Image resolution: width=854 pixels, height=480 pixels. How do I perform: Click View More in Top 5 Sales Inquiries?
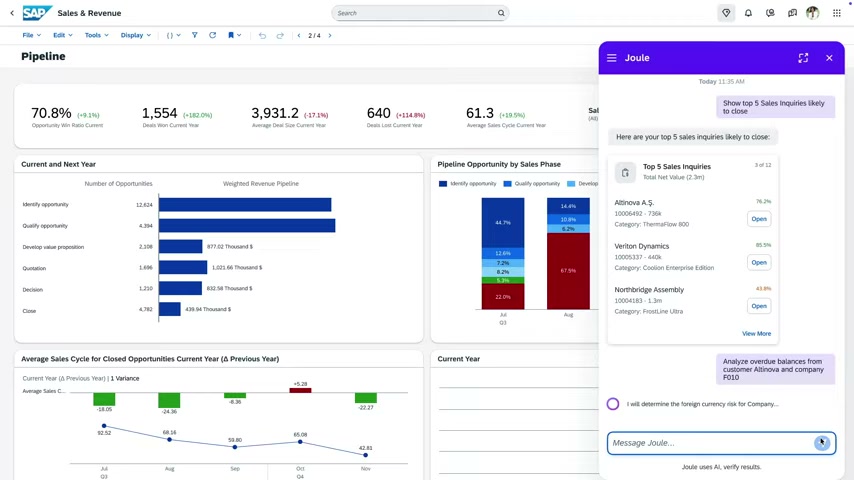(x=756, y=333)
